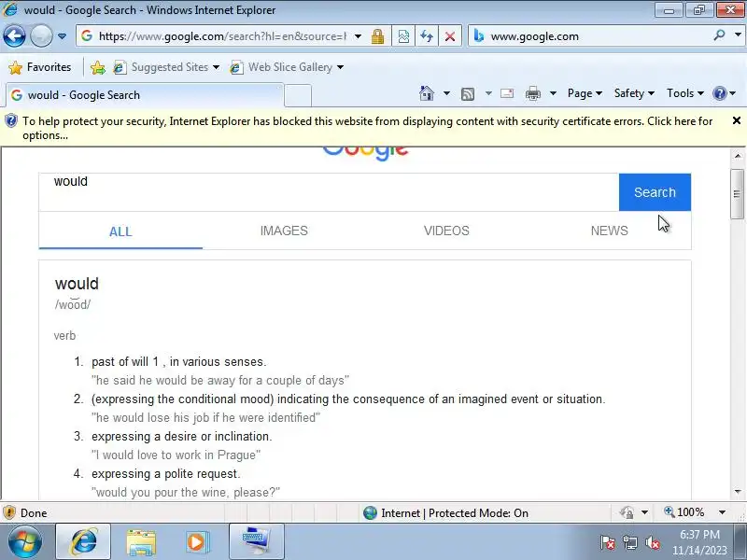
Task: Click definition 'expressing a polite request.'
Action: pyautogui.click(x=166, y=474)
